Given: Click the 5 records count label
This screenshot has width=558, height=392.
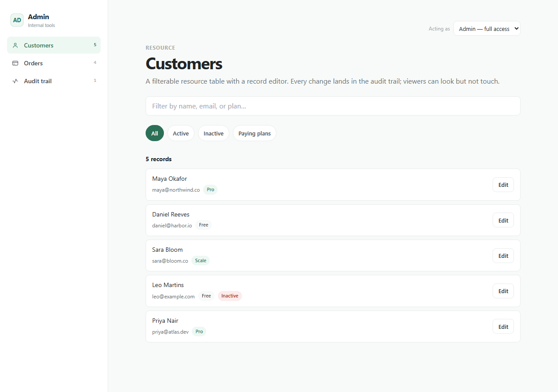Looking at the screenshot, I should pyautogui.click(x=159, y=159).
